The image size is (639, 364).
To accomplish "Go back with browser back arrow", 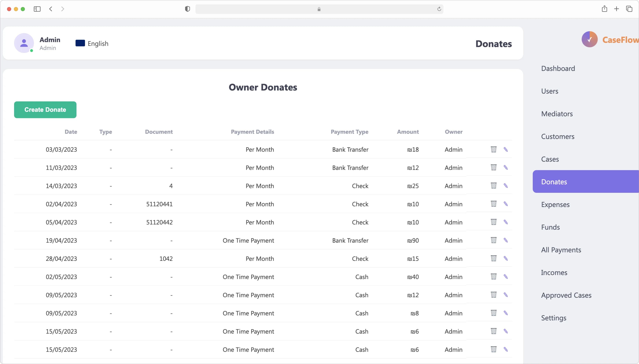I will [x=51, y=9].
